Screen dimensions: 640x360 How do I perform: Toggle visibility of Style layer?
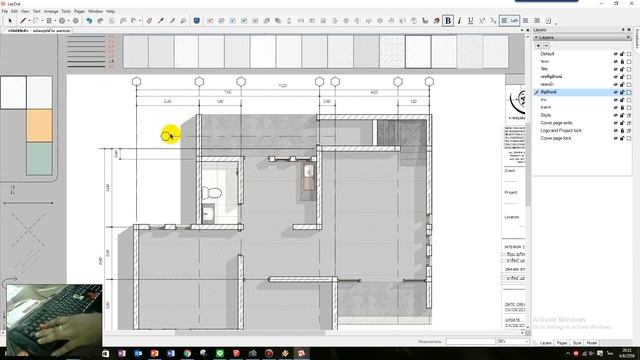click(616, 115)
